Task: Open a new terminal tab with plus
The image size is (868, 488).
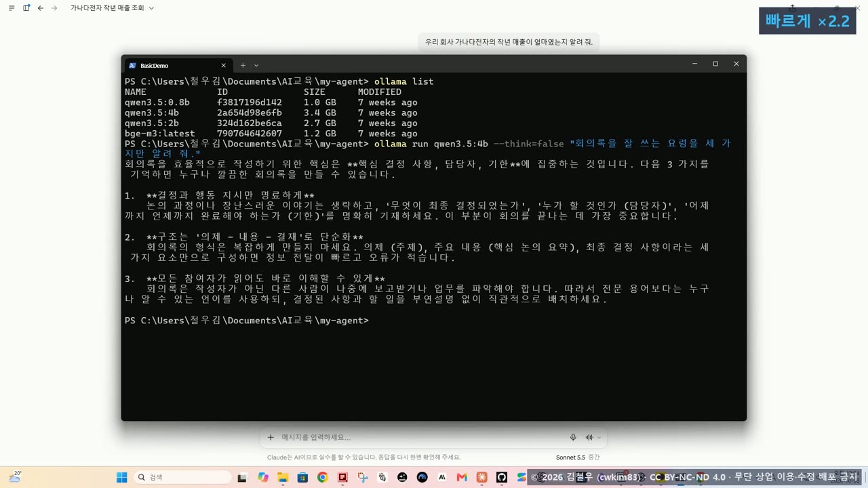Action: (243, 65)
